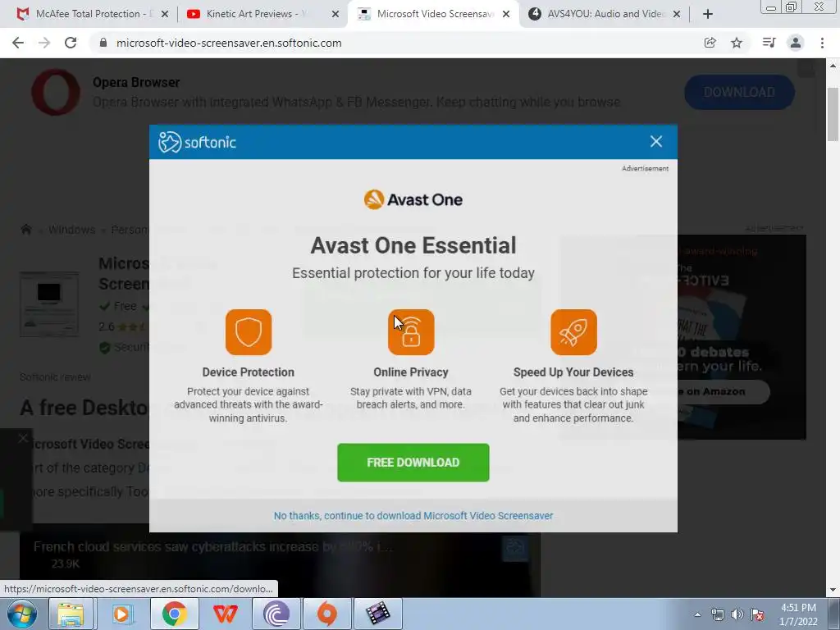Open the film clapper video editor taskbar icon
Screen dimensions: 840x630
(378, 614)
